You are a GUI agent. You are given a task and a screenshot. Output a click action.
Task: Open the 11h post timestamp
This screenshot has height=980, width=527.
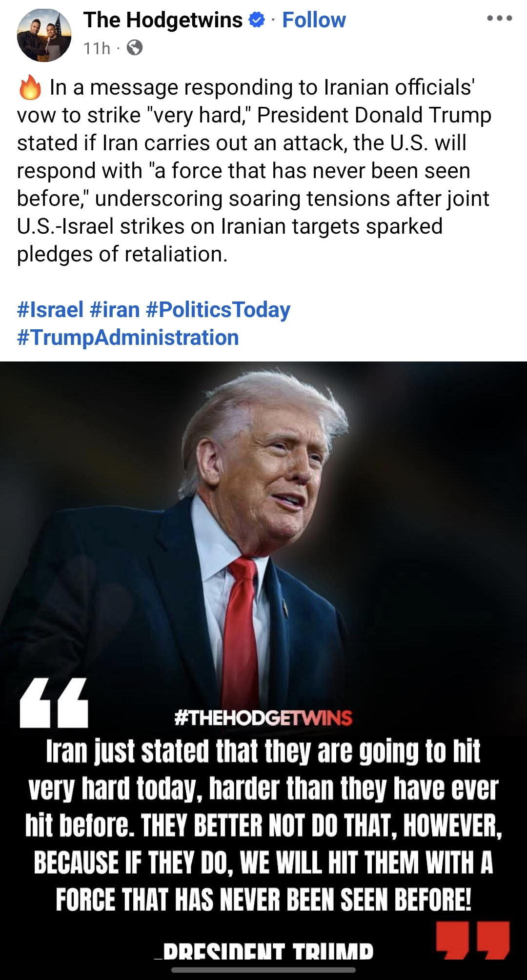97,48
